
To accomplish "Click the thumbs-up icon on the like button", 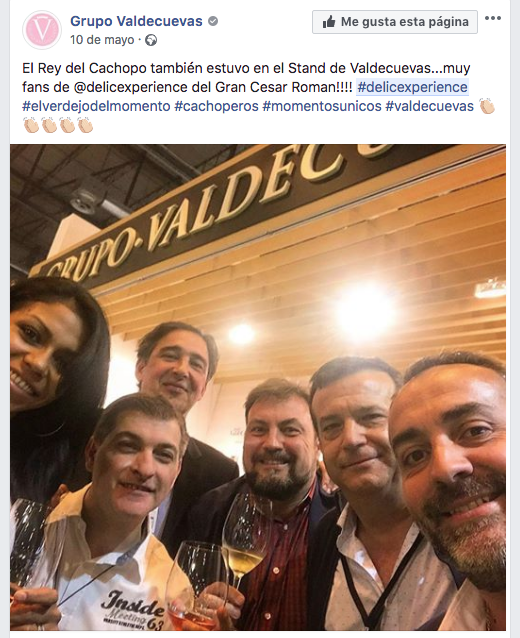I will pos(329,22).
